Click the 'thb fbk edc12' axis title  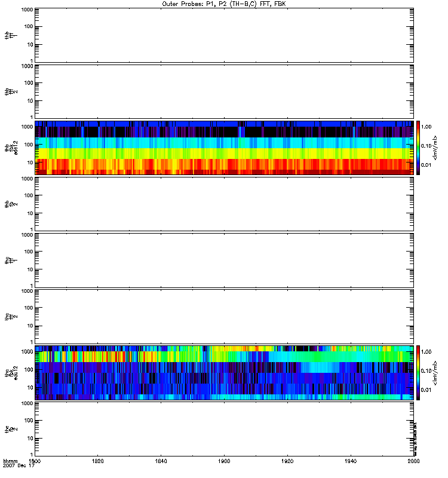[11, 148]
